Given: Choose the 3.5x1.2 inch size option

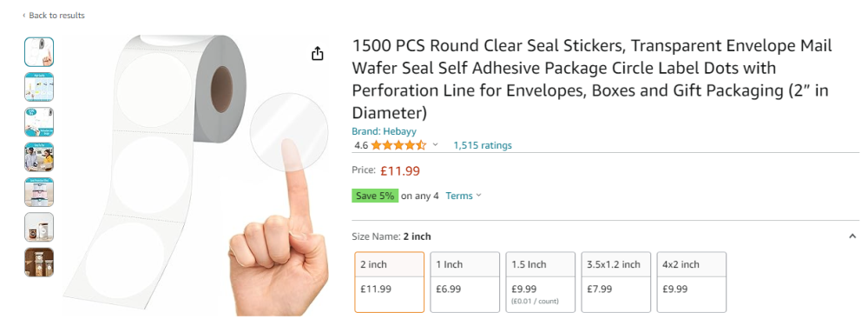Looking at the screenshot, I should pos(616,282).
